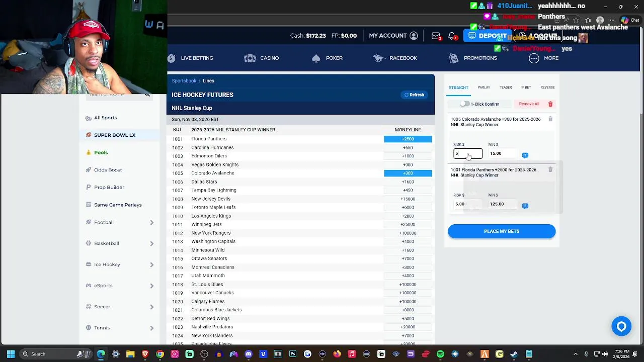
Task: Click the All Sports icon
Action: coord(89,118)
